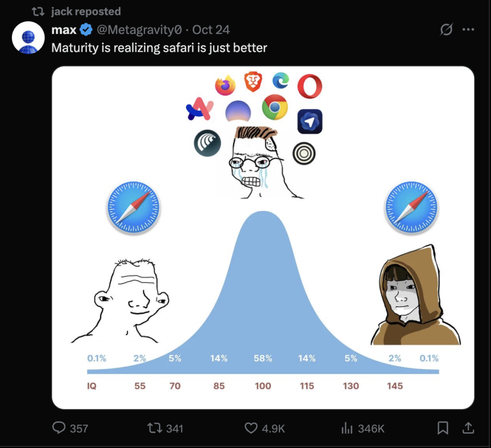This screenshot has height=448, width=491.
Task: Click the Brave lion logo in image
Action: click(x=253, y=81)
